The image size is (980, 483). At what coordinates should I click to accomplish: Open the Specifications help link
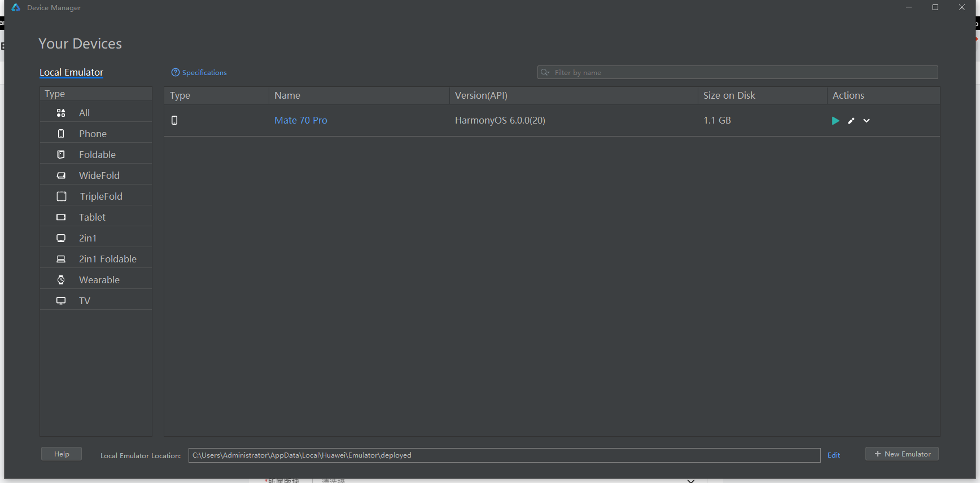199,72
